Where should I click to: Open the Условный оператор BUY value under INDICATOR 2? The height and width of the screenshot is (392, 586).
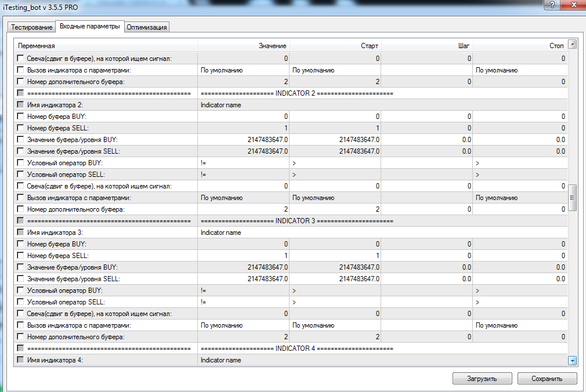click(x=244, y=163)
